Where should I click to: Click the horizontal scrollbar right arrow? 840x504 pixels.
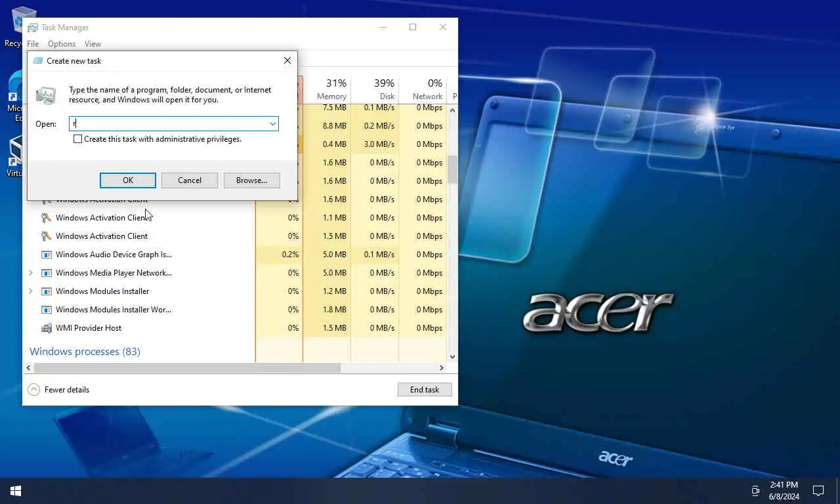(442, 368)
